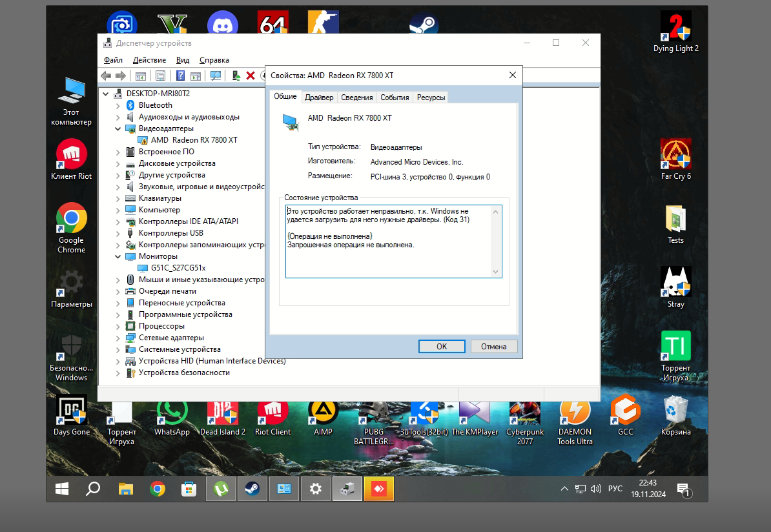This screenshot has height=532, width=771.
Task: Select Контроллеры IDE ATA/ATAPI tree item
Action: pos(189,221)
